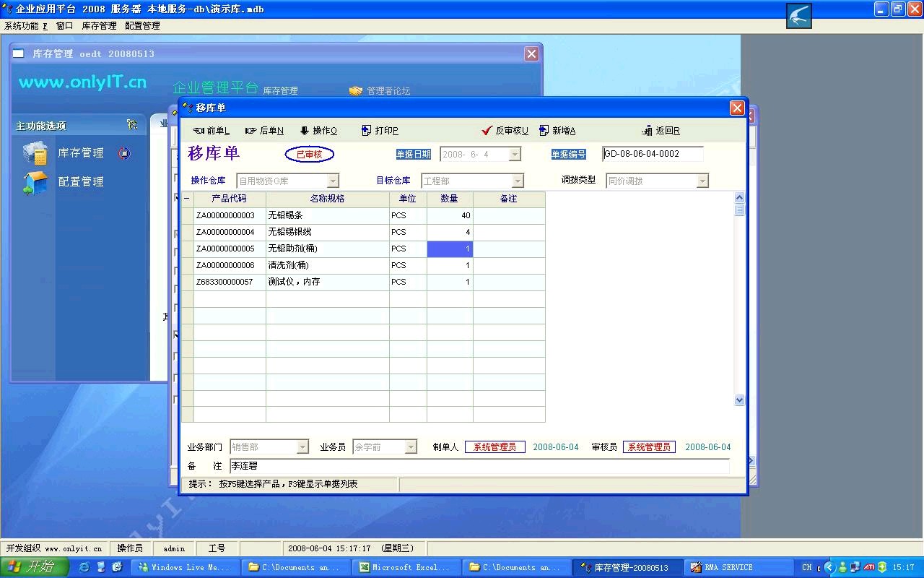The height and width of the screenshot is (578, 924).
Task: Create a new order with 新增A
Action: pos(557,131)
